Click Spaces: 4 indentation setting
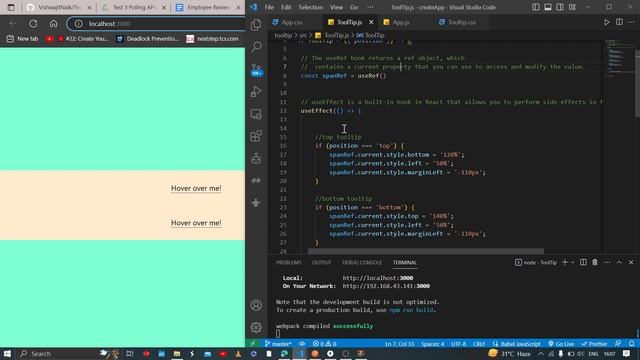Viewport: 640px width, 360px height. [432, 344]
